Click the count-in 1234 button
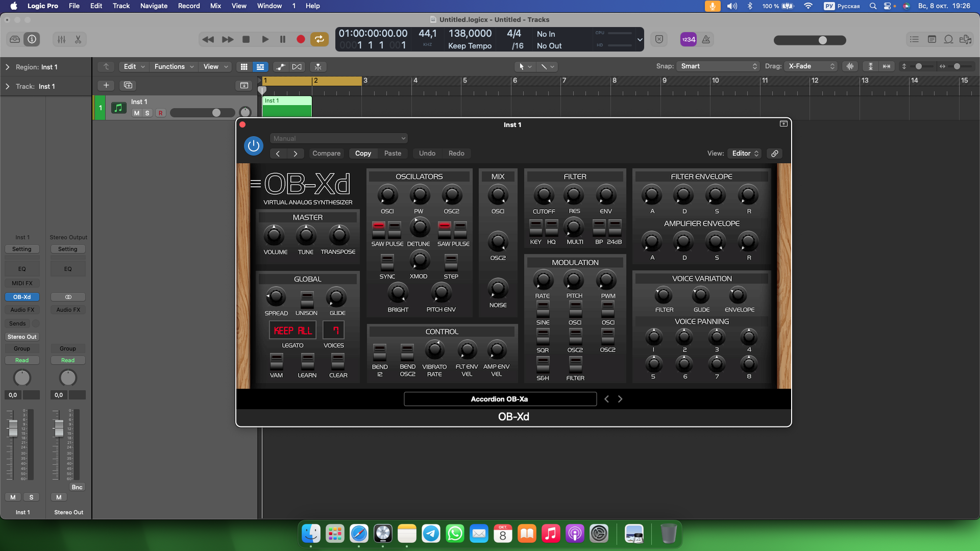The image size is (980, 551). point(688,39)
